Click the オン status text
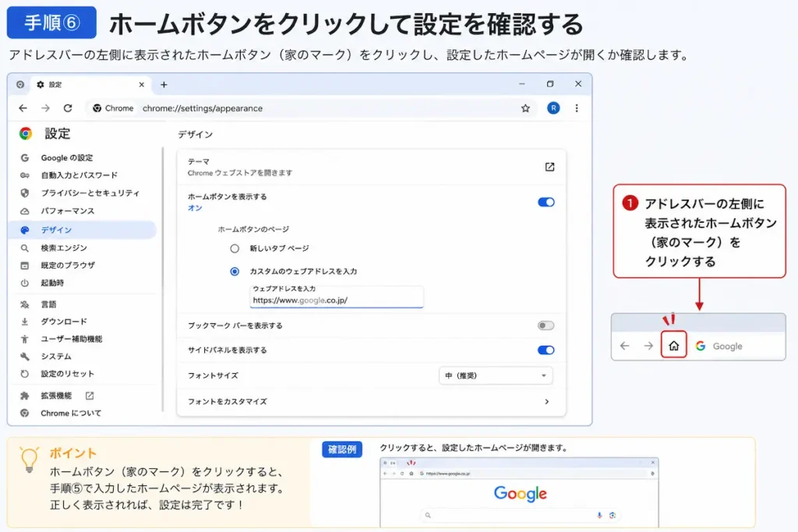Screen dimensions: 798x532 click(195, 208)
